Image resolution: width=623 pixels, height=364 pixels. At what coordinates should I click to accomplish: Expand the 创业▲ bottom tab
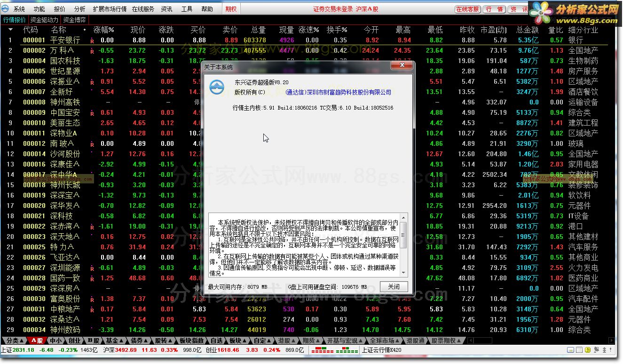74,340
